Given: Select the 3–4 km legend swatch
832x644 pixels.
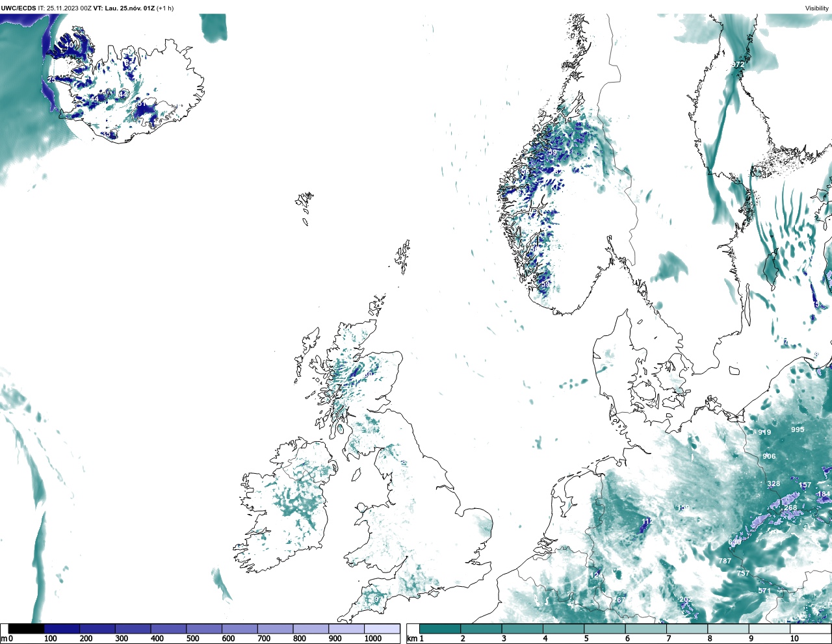Looking at the screenshot, I should point(522,629).
